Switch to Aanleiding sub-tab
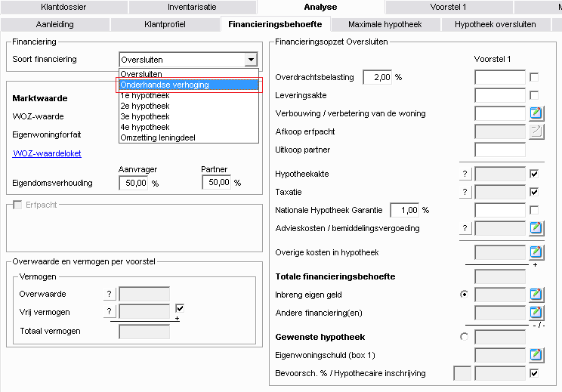Viewport: 562px width, 392px height. [55, 24]
